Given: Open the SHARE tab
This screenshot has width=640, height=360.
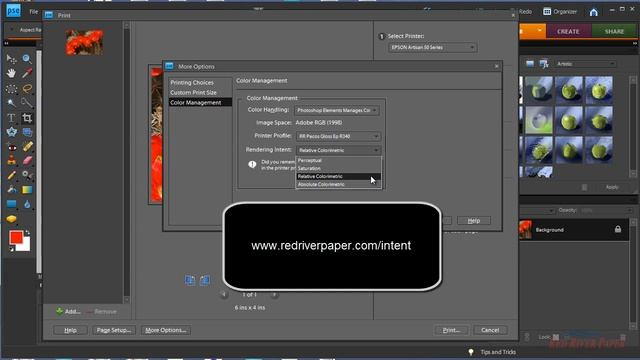Looking at the screenshot, I should click(614, 31).
